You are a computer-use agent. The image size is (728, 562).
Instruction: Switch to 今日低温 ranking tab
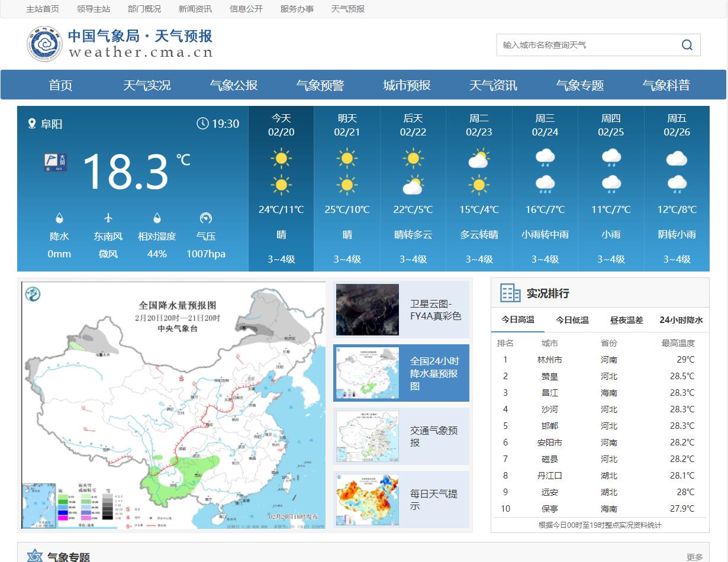point(572,320)
